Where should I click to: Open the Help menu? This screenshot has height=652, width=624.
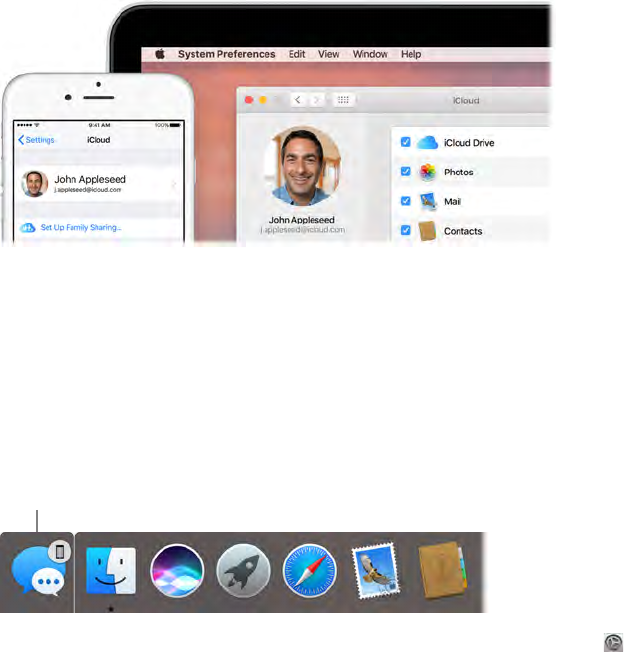coord(411,54)
